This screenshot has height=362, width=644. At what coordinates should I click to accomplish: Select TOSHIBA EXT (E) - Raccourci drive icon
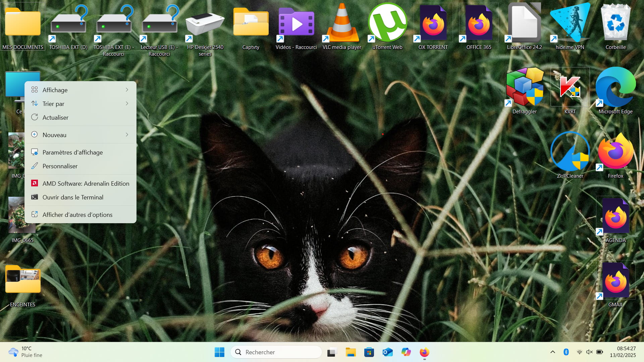(x=114, y=23)
